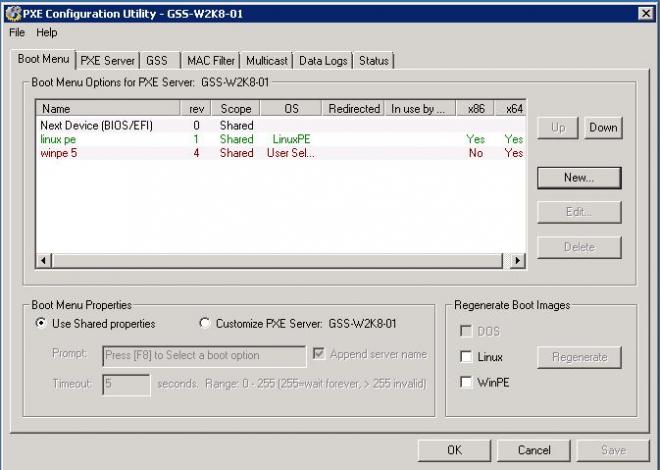Click the 'No' x86 value for winpe 5
The width and height of the screenshot is (660, 470).
[x=476, y=153]
